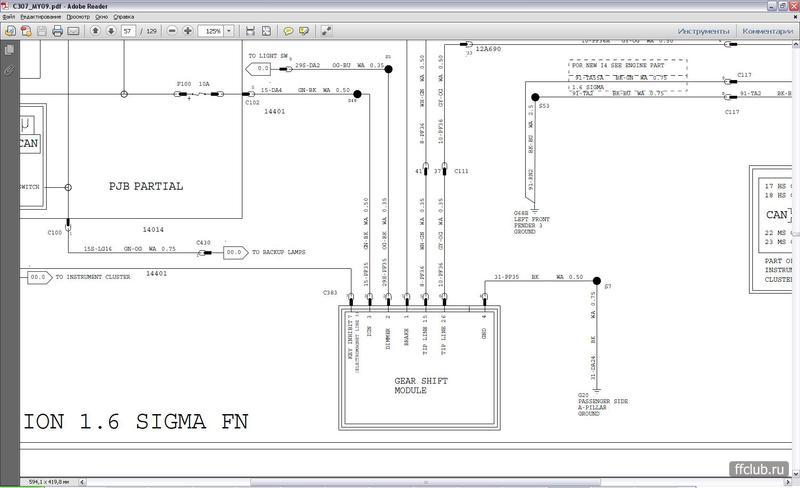Click the zoom percentage field showing 125%
Screen dimensions: 800x488
[211, 31]
